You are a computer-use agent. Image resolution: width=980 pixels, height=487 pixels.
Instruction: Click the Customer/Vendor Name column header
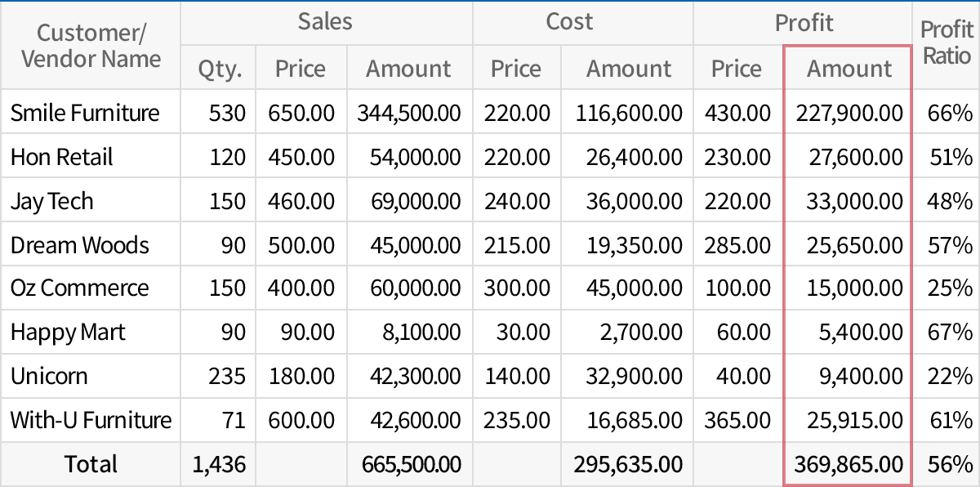pos(90,45)
